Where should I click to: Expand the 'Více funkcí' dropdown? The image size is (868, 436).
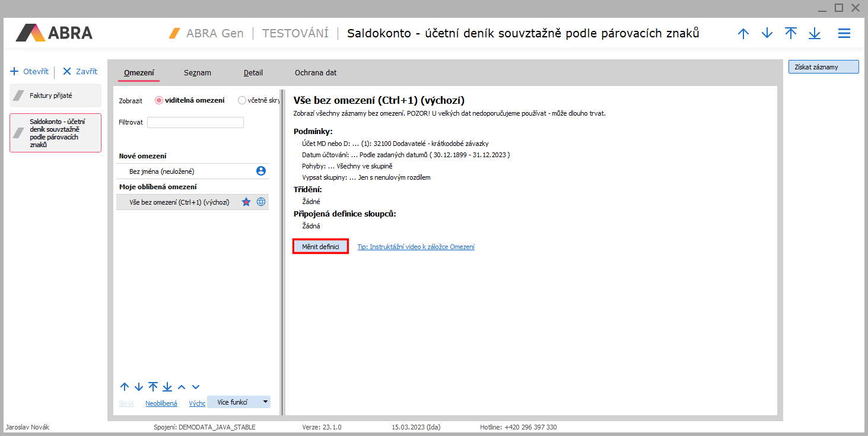point(265,402)
